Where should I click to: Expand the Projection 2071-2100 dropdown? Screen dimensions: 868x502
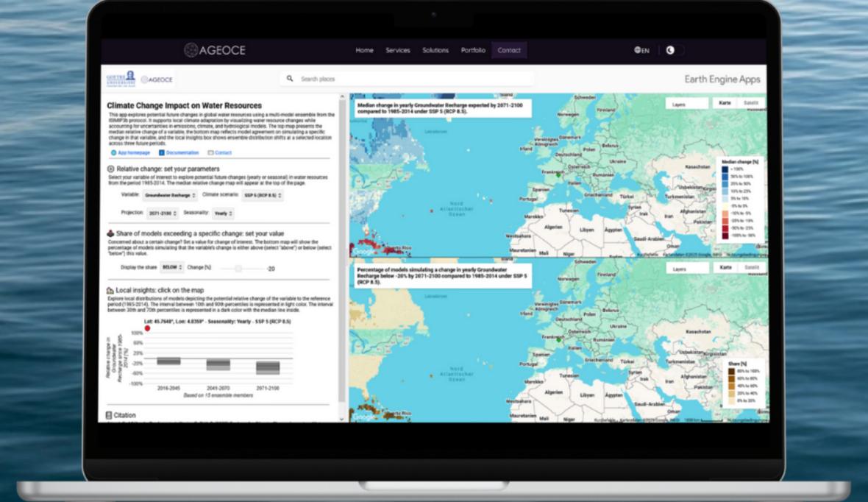coord(163,213)
